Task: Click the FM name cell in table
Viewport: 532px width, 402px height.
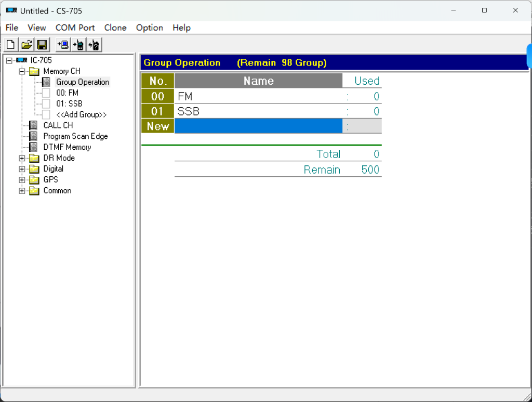Action: pos(258,96)
